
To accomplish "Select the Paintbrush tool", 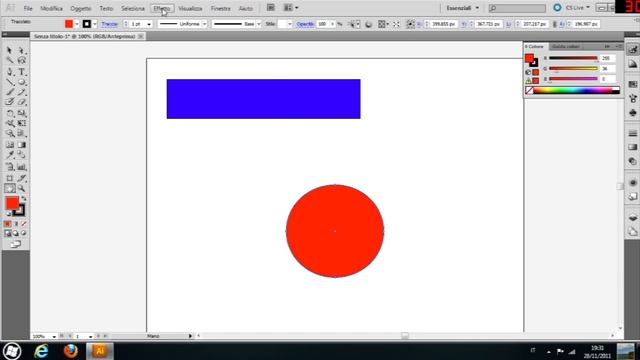I will coord(9,92).
